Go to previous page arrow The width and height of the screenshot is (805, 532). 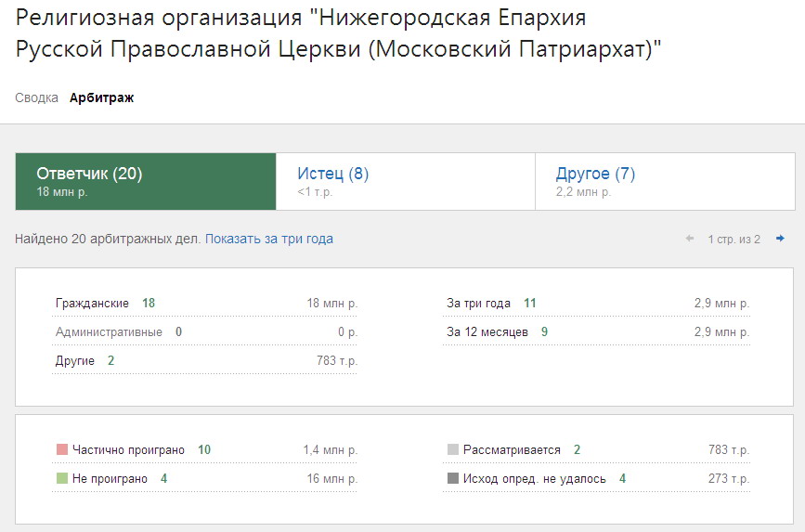click(x=690, y=239)
